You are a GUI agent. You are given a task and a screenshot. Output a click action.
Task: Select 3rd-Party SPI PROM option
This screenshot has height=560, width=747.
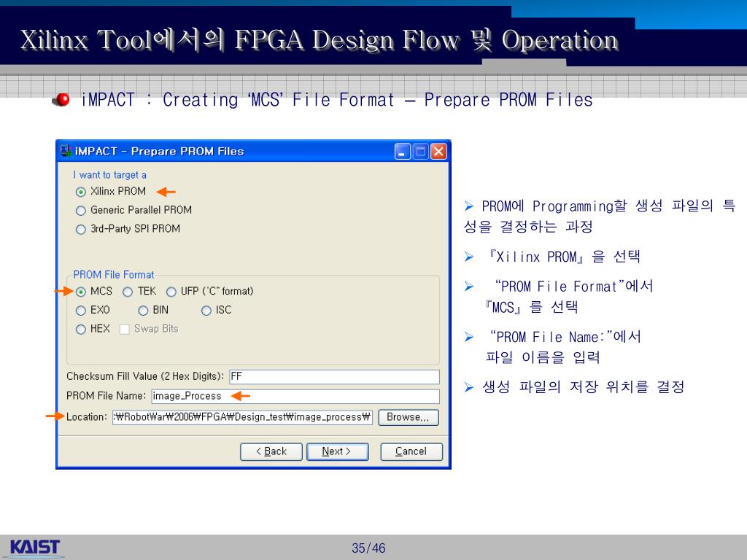80,230
